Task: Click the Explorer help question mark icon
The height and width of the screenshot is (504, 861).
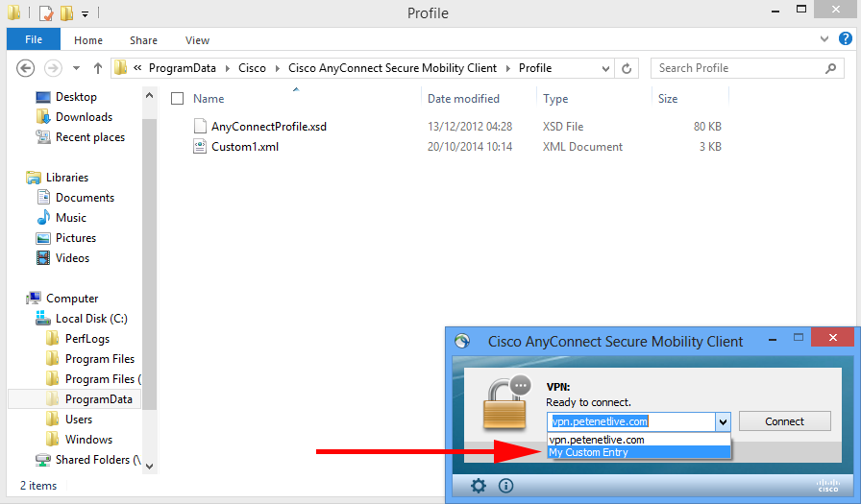Action: 845,39
